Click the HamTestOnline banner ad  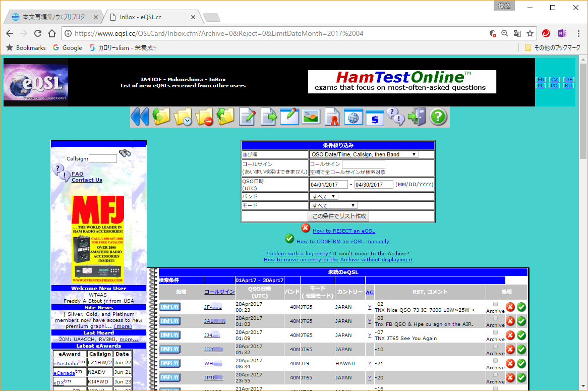[402, 81]
